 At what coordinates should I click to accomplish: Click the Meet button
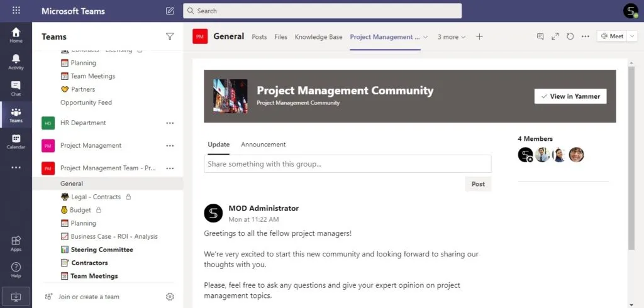612,36
